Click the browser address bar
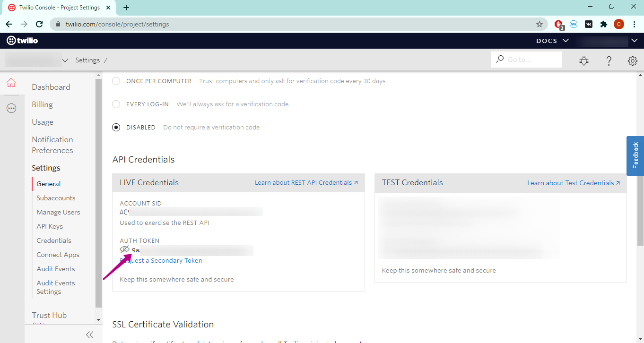644x343 pixels. click(x=298, y=24)
